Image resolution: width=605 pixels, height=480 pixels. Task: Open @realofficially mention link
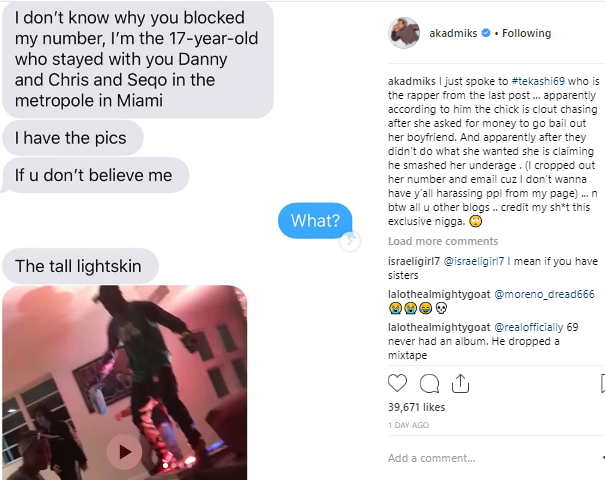[x=529, y=328]
